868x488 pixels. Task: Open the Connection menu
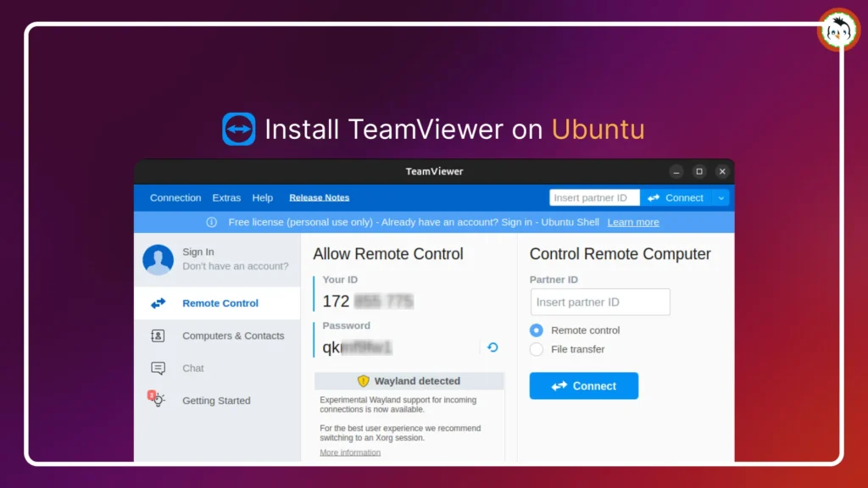tap(175, 197)
